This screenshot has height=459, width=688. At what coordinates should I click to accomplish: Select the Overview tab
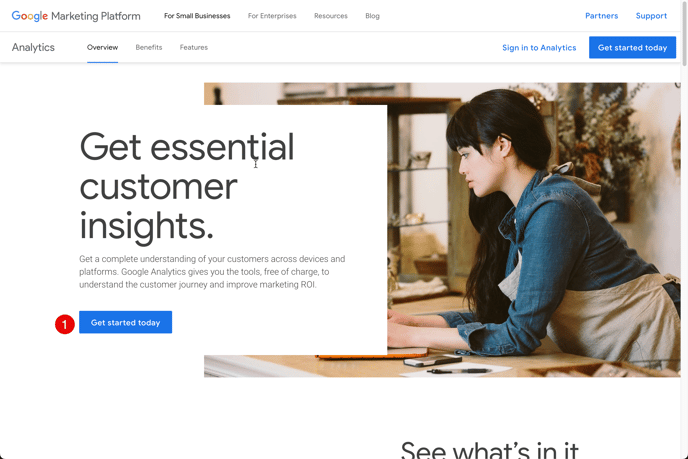click(102, 47)
